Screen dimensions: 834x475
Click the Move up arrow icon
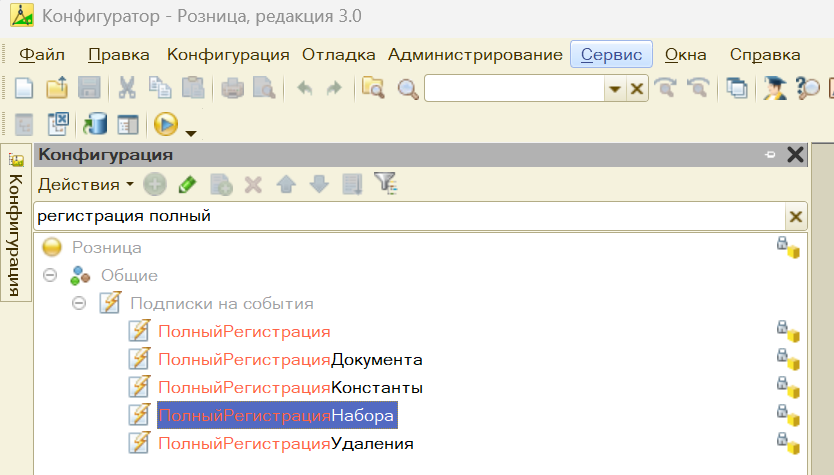286,185
